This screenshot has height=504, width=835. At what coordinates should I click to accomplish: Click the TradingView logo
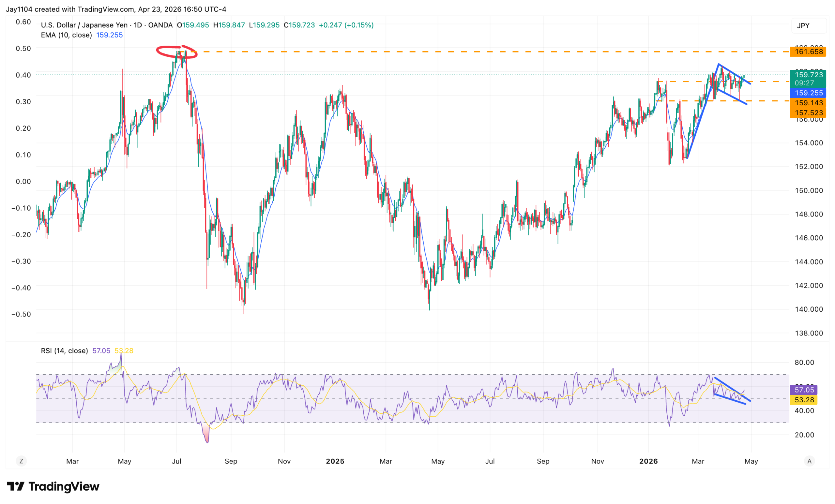(53, 486)
